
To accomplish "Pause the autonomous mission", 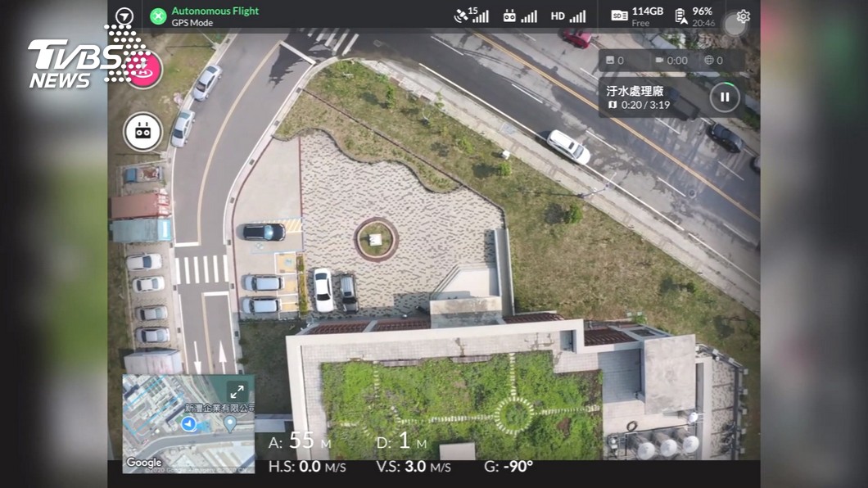I will tap(725, 97).
